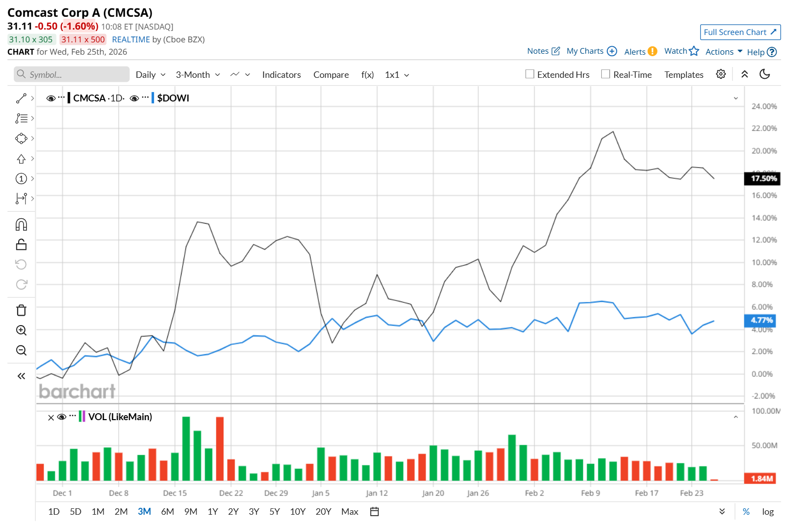
Task: Select the trend line drawing tool
Action: pos(21,99)
